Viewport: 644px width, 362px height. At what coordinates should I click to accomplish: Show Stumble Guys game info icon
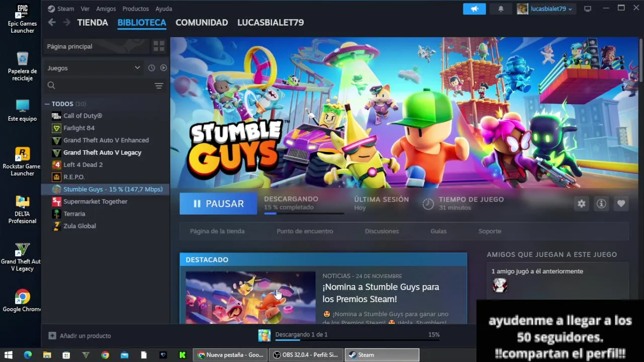click(601, 204)
